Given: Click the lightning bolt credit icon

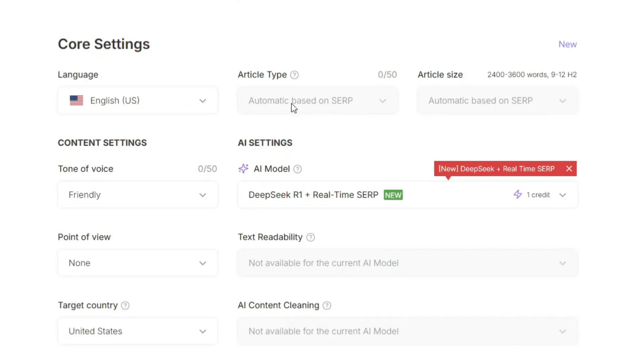Looking at the screenshot, I should point(518,195).
